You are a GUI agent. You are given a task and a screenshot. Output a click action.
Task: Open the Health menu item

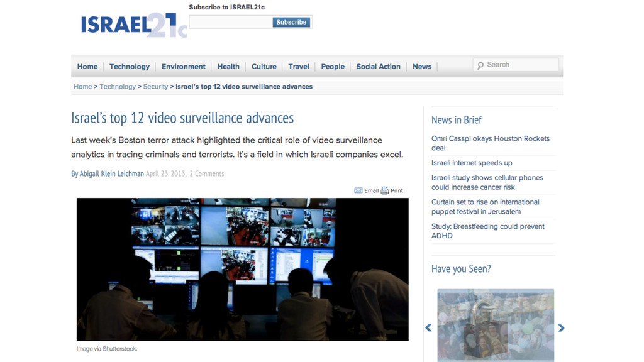pyautogui.click(x=228, y=67)
